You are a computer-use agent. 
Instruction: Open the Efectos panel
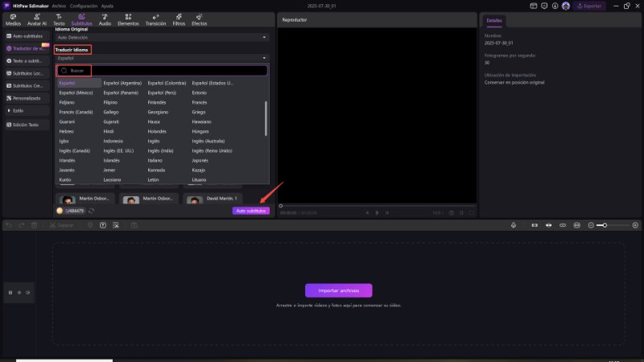[199, 20]
